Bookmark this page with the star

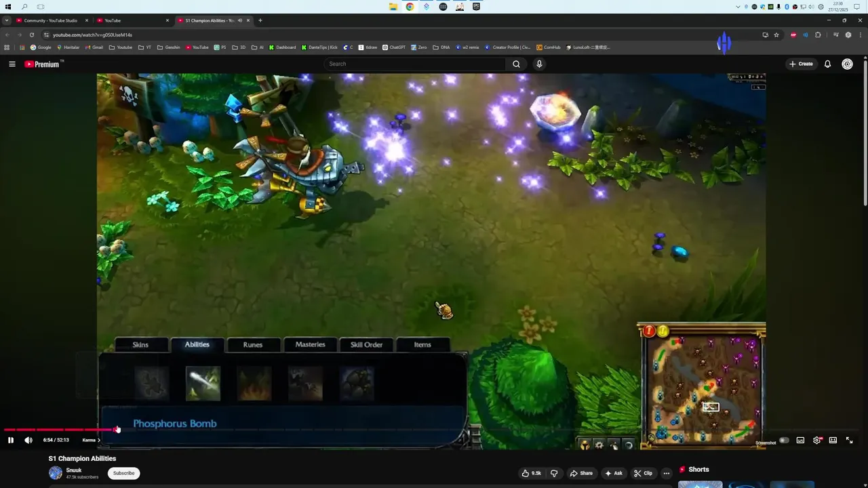pos(776,35)
